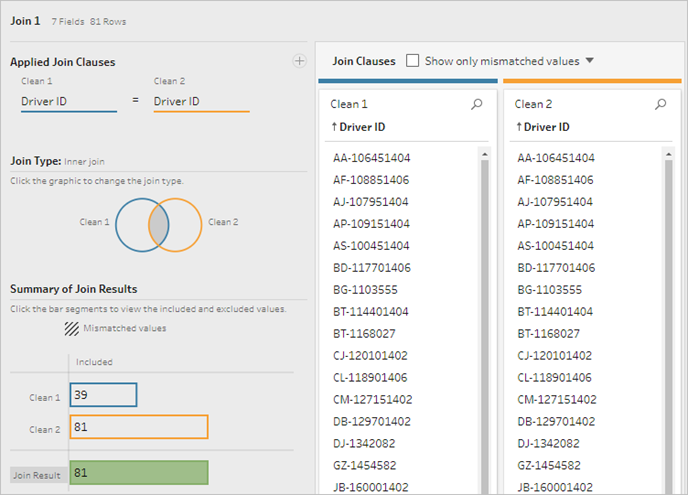The image size is (688, 495).
Task: Click the Clean 1 included bar showing 39
Action: pyautogui.click(x=104, y=395)
